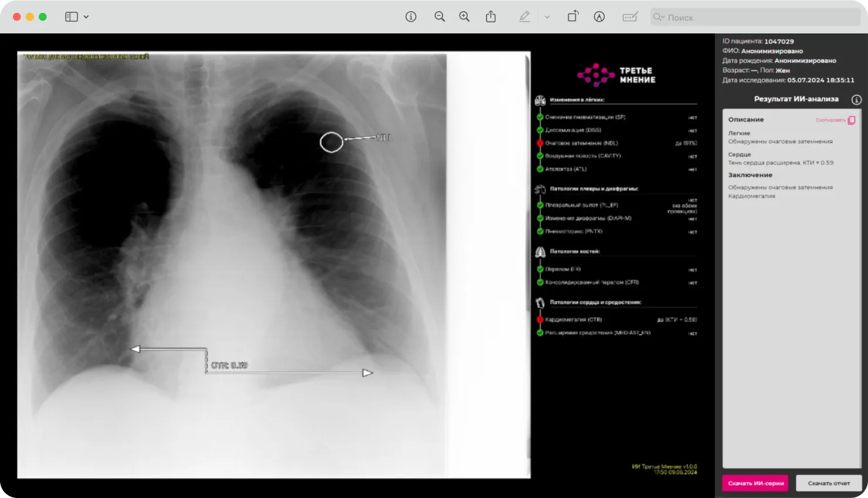Open the Share icon in toolbar
The width and height of the screenshot is (868, 498).
(x=491, y=17)
